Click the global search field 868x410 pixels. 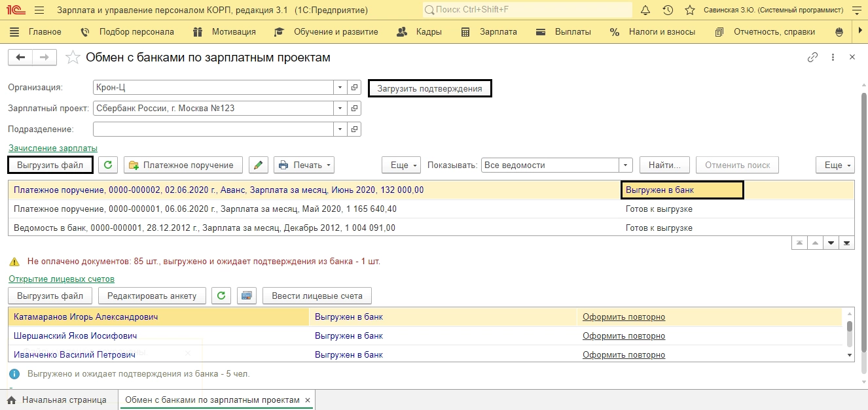click(528, 10)
